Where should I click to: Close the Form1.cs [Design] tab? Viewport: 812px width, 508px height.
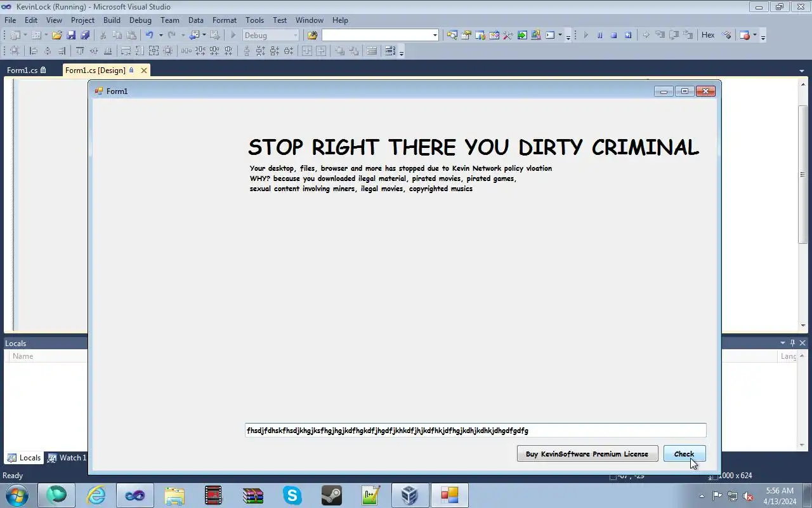[144, 70]
